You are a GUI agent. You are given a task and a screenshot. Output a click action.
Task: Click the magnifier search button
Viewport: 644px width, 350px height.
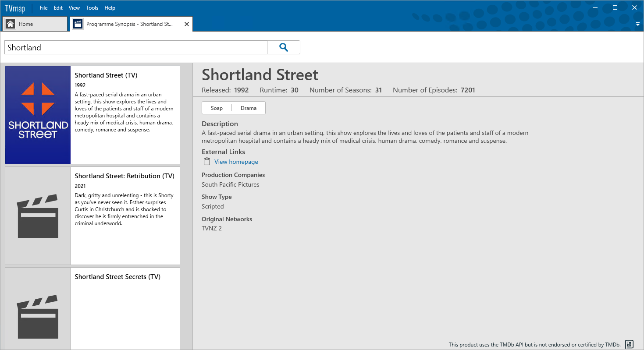(x=284, y=47)
